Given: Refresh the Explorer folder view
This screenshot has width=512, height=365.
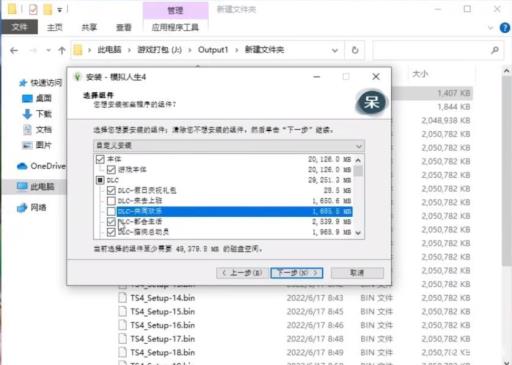Looking at the screenshot, I should (x=355, y=50).
